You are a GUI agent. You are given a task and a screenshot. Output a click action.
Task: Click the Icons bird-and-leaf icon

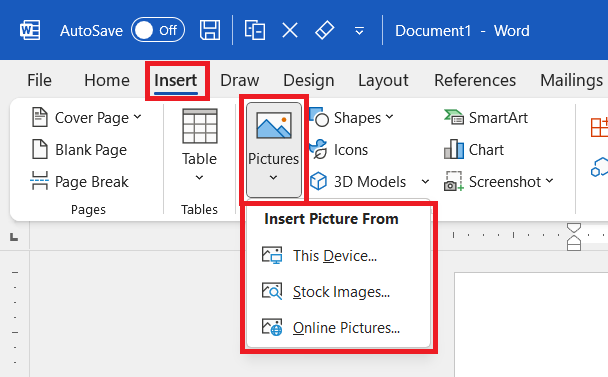tap(319, 149)
